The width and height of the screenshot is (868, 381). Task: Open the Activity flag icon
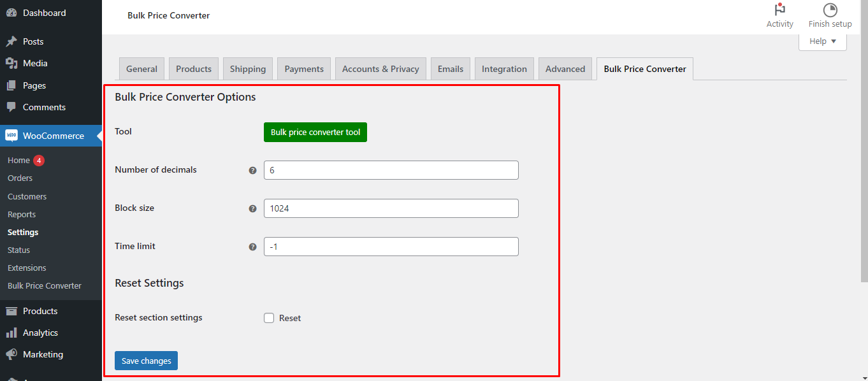779,10
